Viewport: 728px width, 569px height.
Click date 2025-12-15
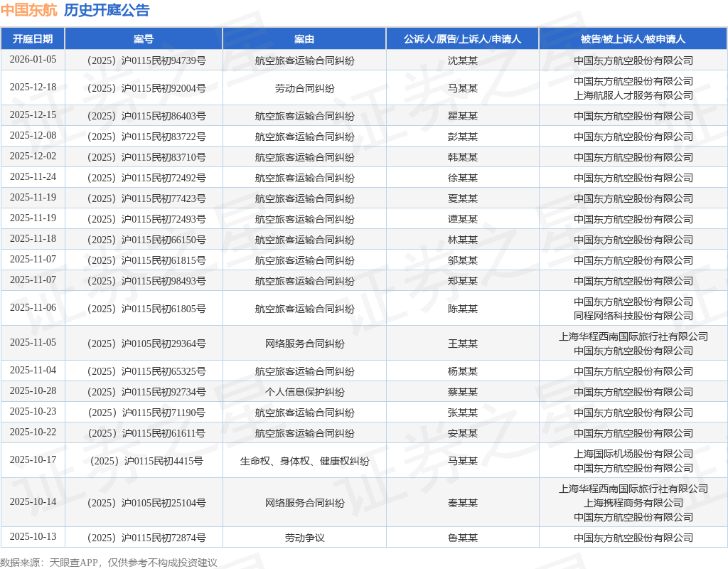[x=33, y=115]
